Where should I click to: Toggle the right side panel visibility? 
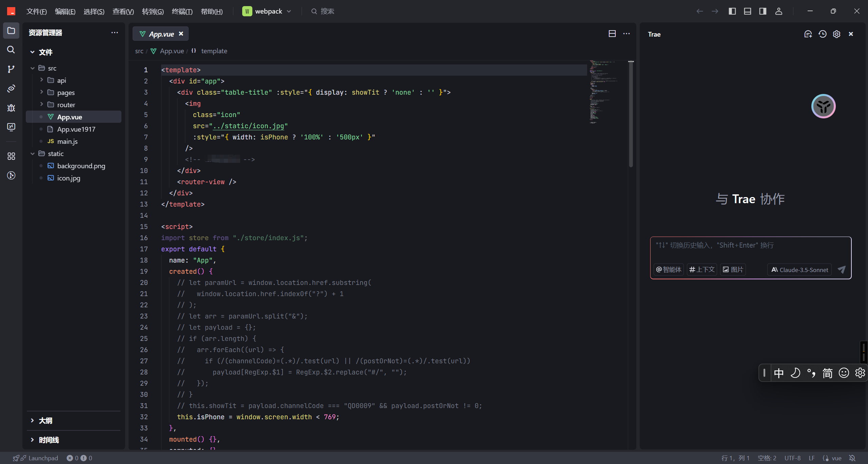(763, 11)
